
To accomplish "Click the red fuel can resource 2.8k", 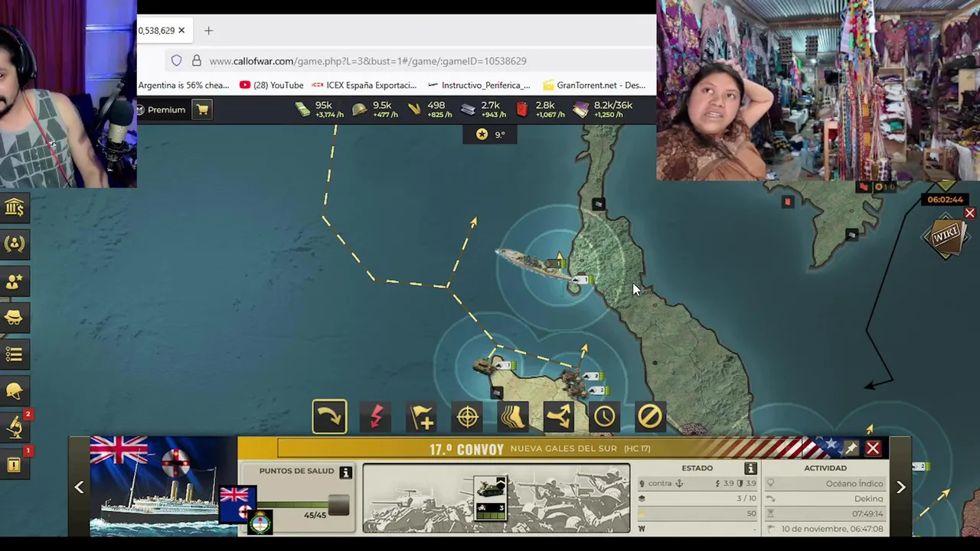I will 522,109.
